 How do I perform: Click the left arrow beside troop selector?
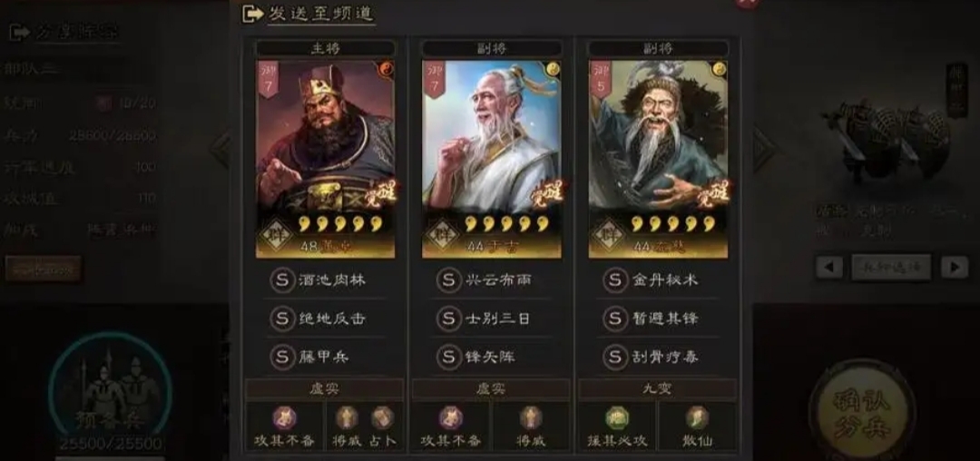829,268
